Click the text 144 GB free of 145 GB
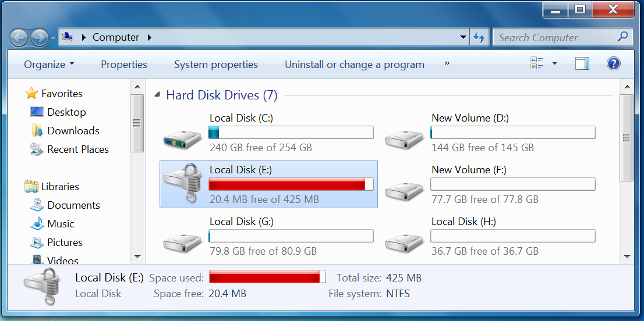 483,148
